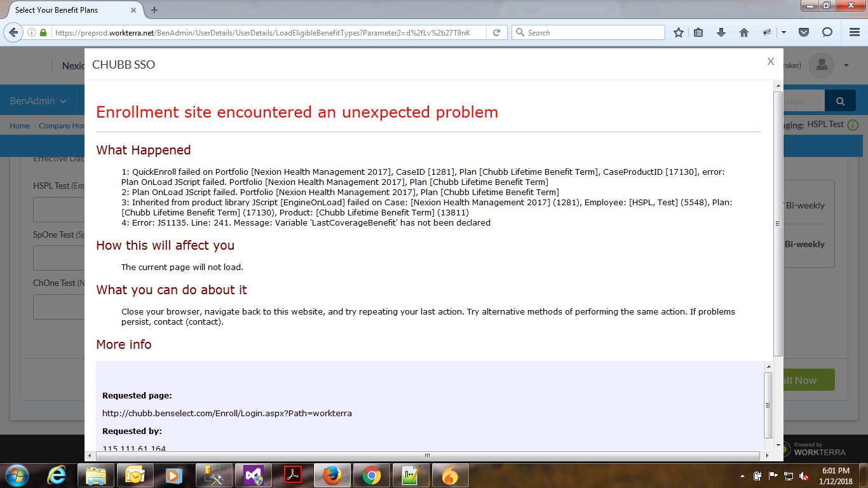Screen dimensions: 868x488
Task: Open the BenAdmin dropdown menu
Action: (x=38, y=101)
